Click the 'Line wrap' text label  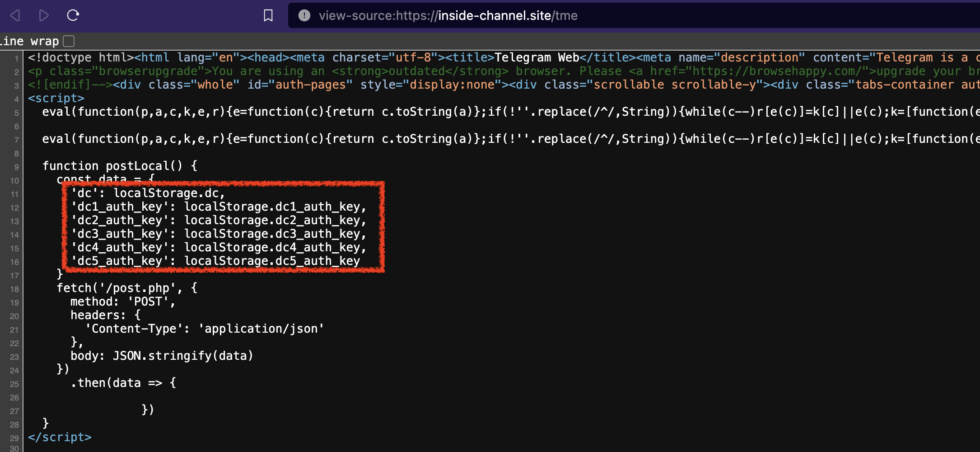[x=30, y=41]
